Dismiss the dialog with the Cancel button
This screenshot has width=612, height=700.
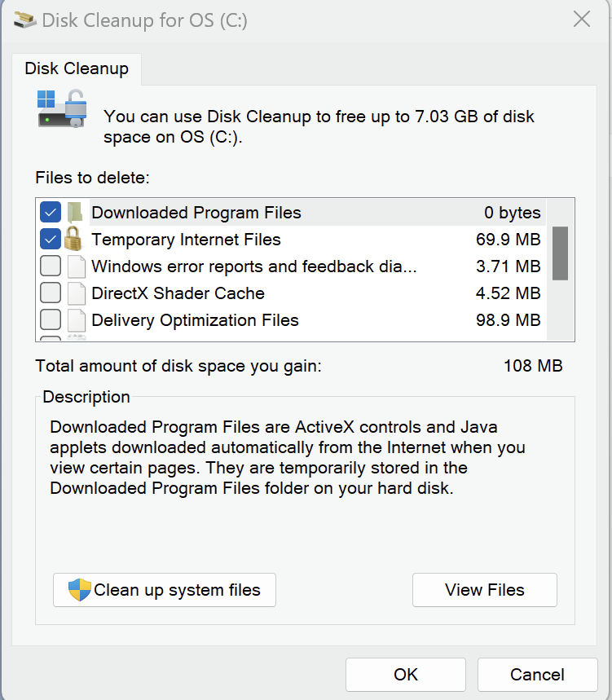538,675
